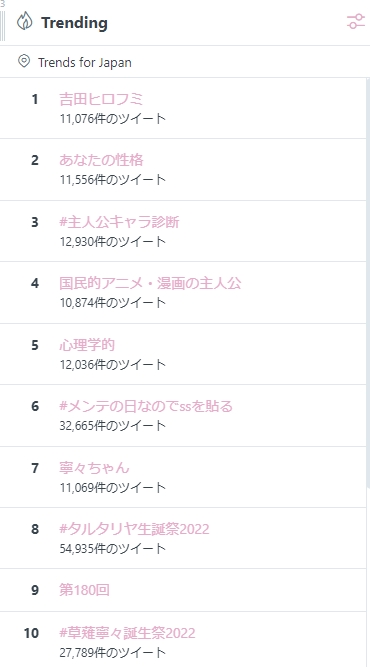This screenshot has width=370, height=667.
Task: Click the 32,665件のツイート count
Action: pos(113,425)
